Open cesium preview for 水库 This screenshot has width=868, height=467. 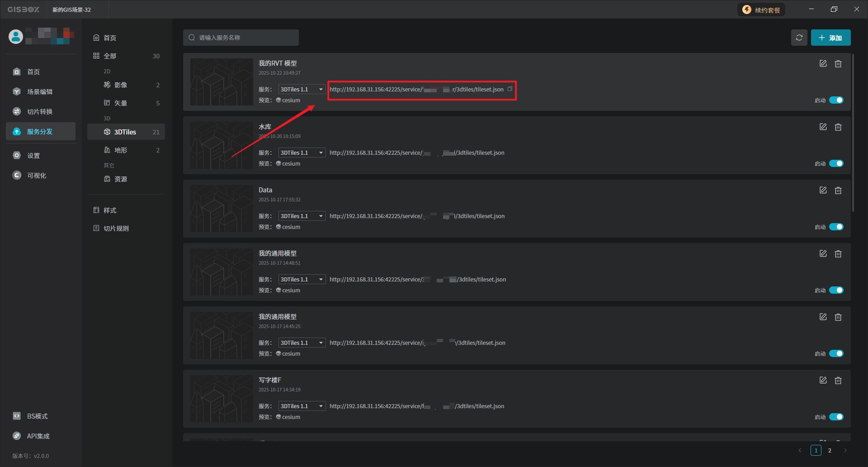pyautogui.click(x=290, y=164)
